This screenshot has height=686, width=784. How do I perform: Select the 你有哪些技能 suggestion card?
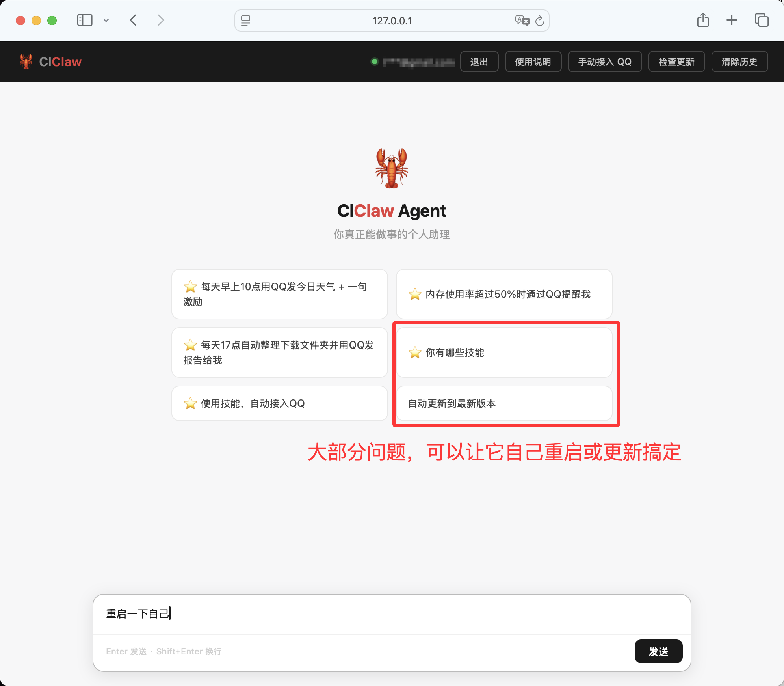(504, 352)
